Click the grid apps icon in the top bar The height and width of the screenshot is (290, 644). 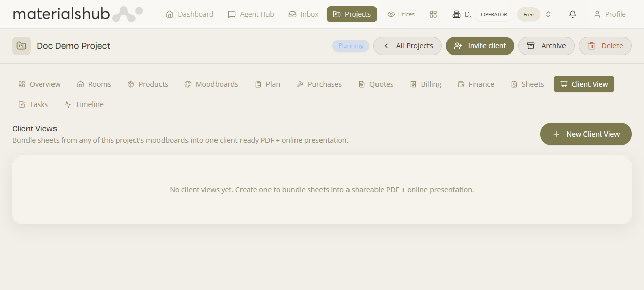[x=433, y=14]
